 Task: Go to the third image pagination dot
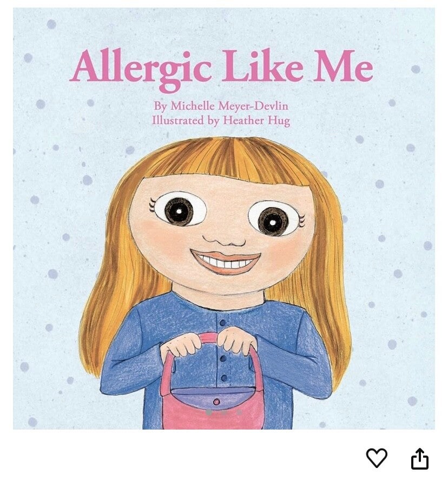click(239, 413)
